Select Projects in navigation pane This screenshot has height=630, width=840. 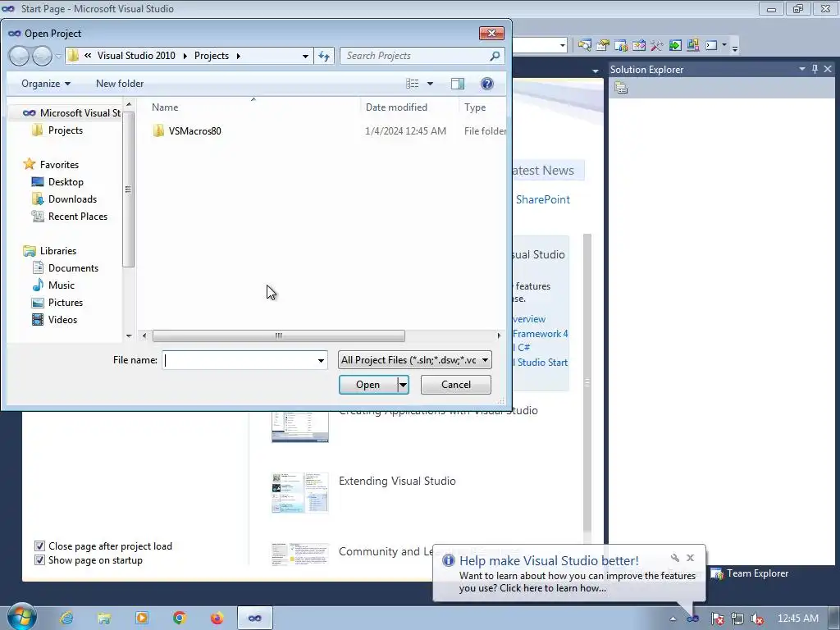[66, 130]
